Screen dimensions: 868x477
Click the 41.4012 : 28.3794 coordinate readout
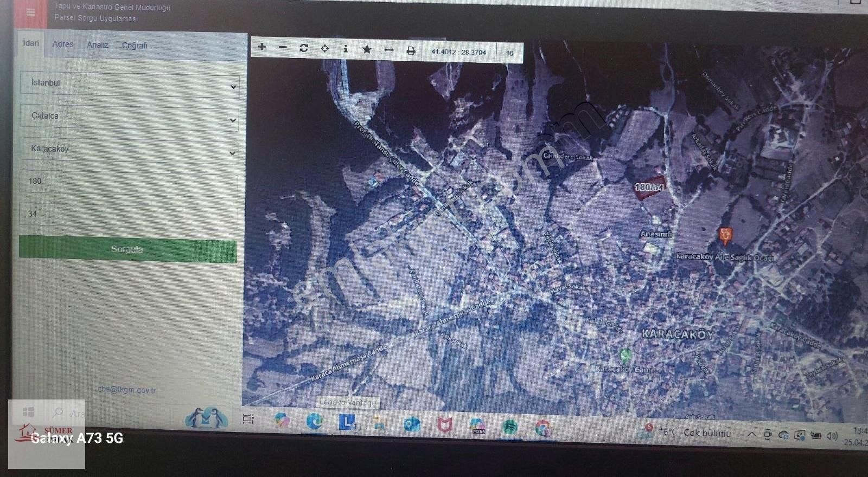point(459,52)
